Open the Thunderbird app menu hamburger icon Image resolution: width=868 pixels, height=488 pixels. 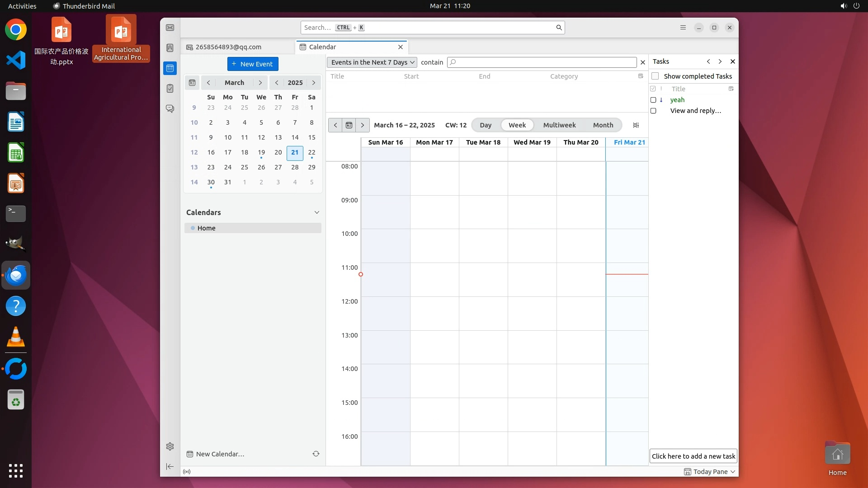tap(683, 28)
